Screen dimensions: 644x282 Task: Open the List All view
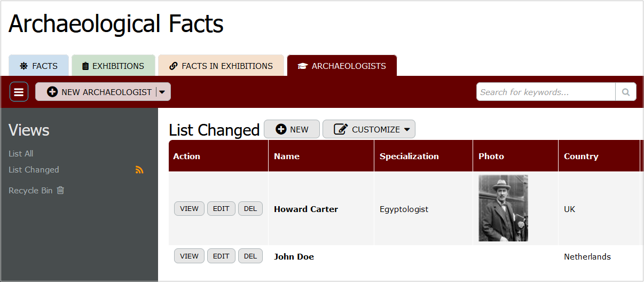tap(21, 154)
